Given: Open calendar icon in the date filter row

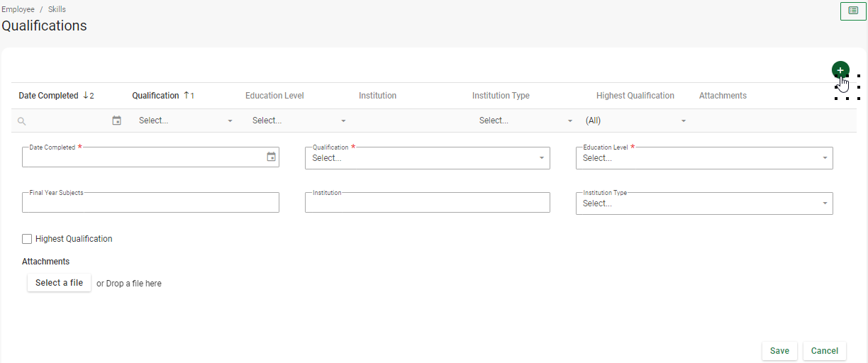Looking at the screenshot, I should [x=117, y=121].
